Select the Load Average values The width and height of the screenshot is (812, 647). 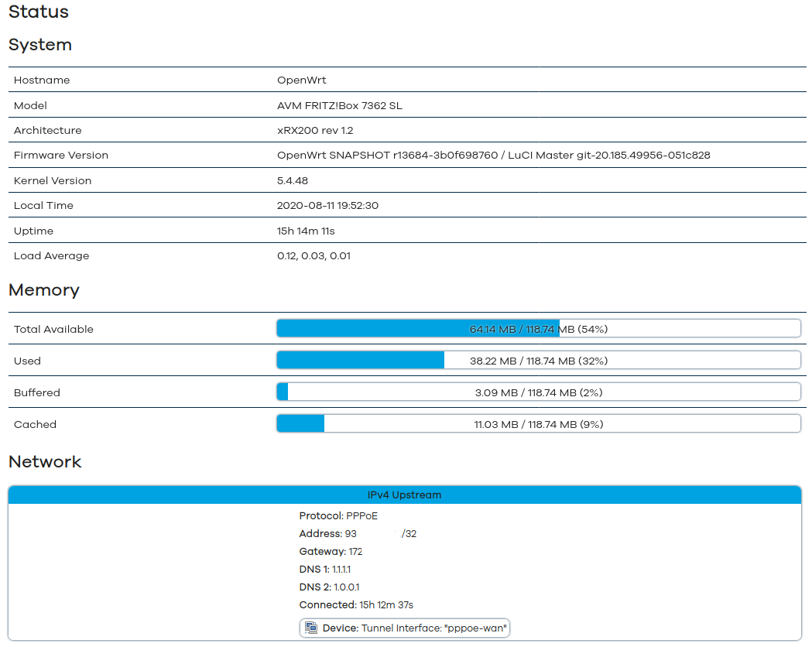click(313, 255)
